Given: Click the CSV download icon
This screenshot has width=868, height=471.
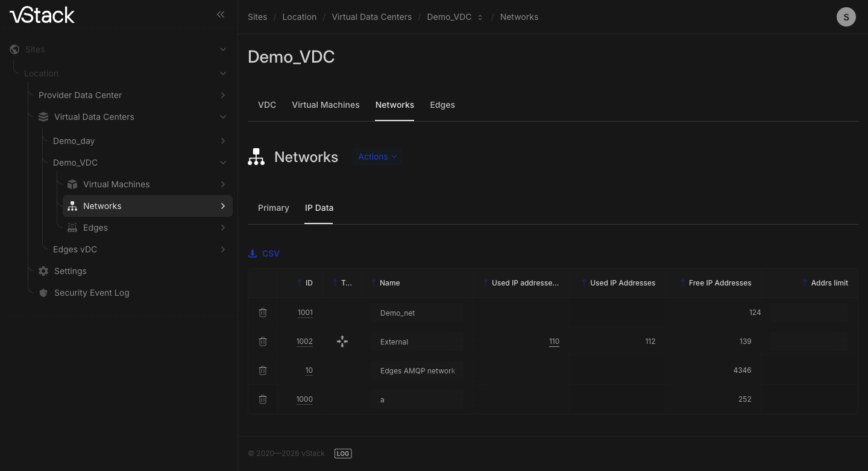Looking at the screenshot, I should tap(253, 254).
